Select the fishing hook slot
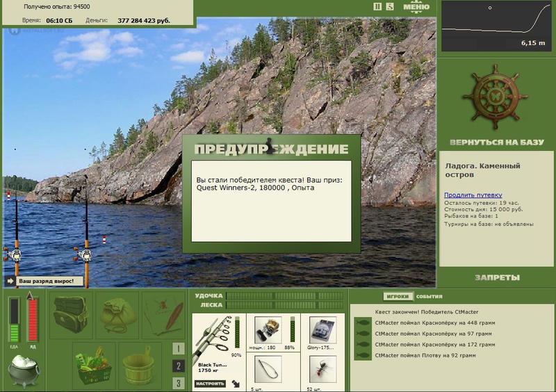 (x=268, y=370)
